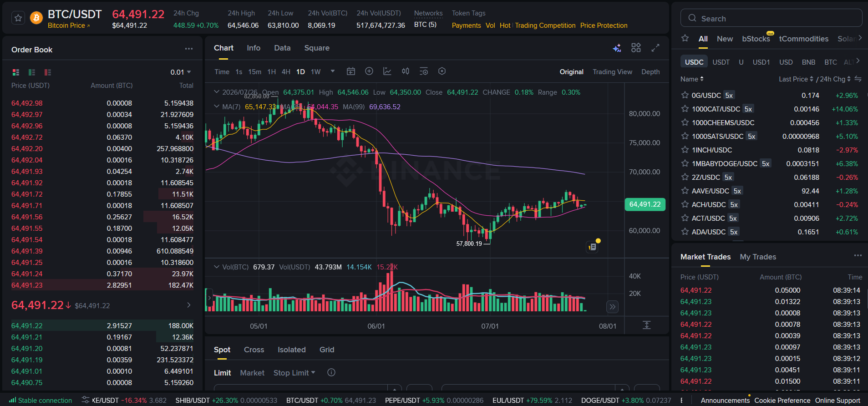Switch to the Square tab
Viewport: 868px width, 406px height.
point(317,48)
